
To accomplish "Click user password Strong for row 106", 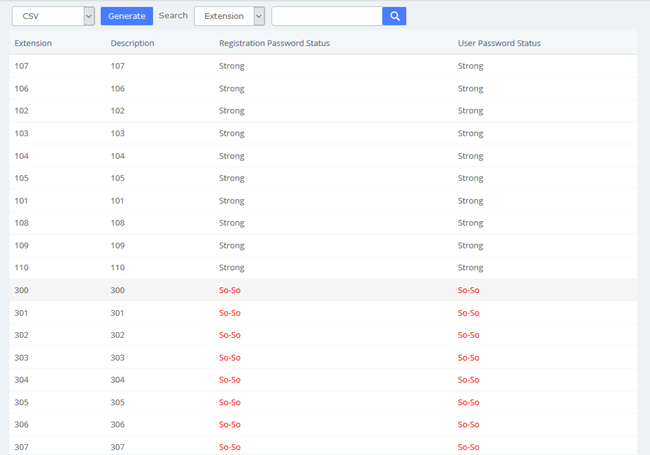I will coord(471,89).
